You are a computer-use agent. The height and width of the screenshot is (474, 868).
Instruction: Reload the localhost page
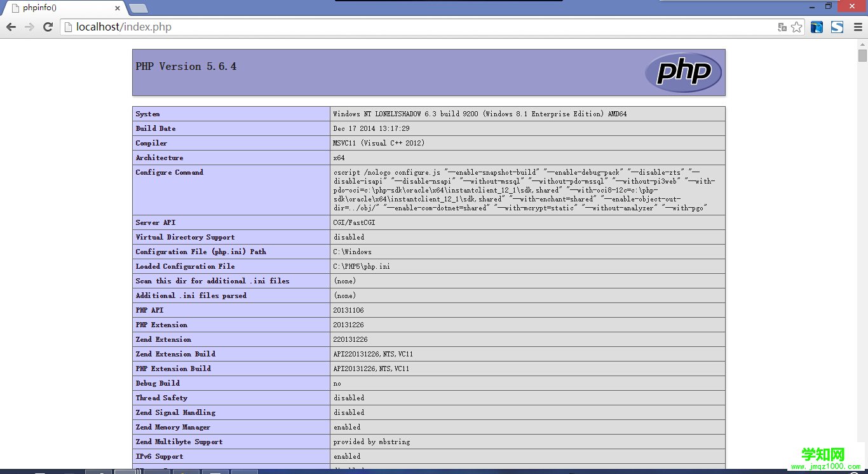pyautogui.click(x=48, y=27)
